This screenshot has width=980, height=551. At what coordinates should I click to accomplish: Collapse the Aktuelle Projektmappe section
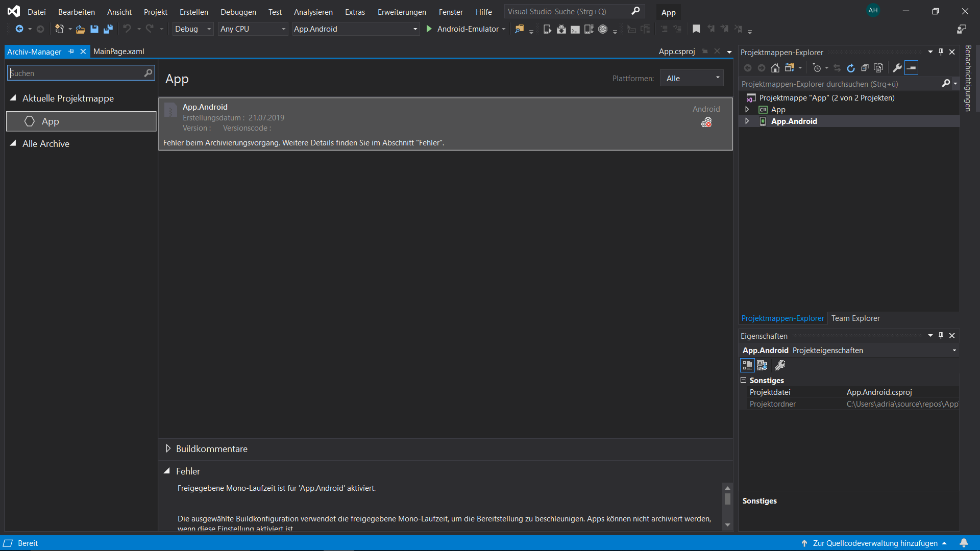pyautogui.click(x=13, y=98)
